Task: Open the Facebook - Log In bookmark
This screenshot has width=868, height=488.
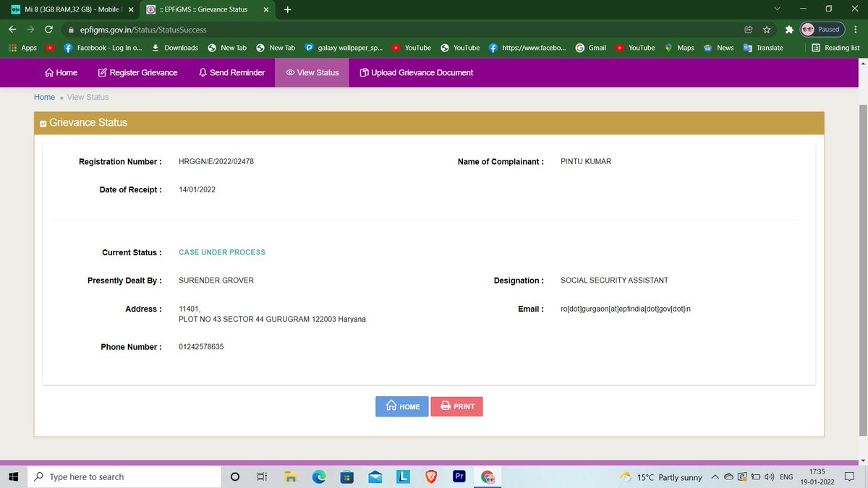Action: click(x=103, y=48)
